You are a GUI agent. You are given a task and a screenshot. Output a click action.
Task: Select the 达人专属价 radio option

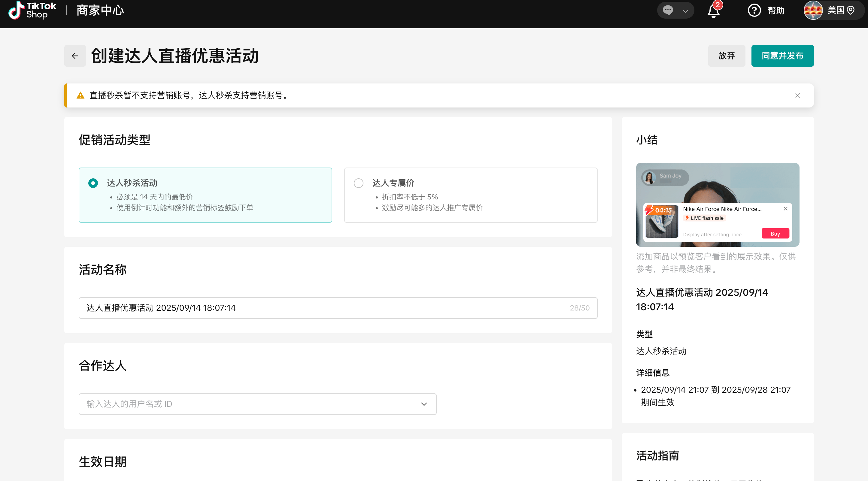pos(358,183)
